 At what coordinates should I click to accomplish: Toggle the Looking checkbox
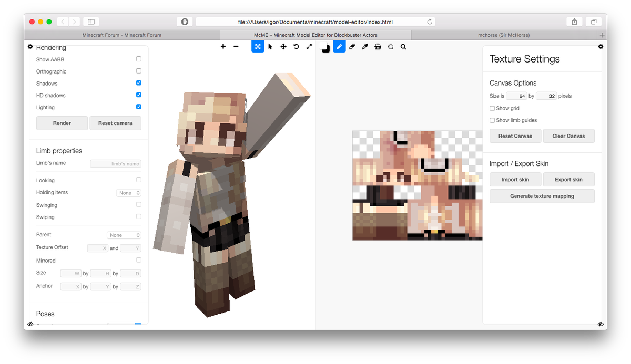(x=139, y=180)
